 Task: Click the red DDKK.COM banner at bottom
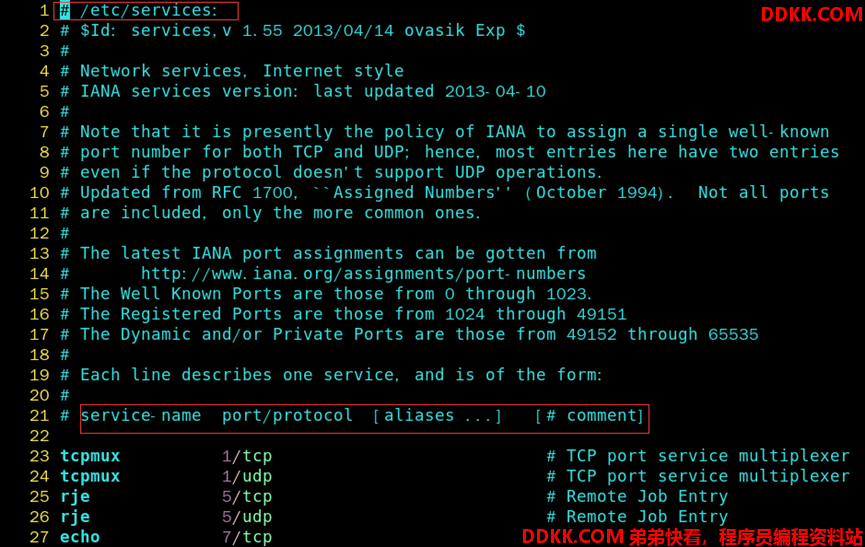point(692,537)
